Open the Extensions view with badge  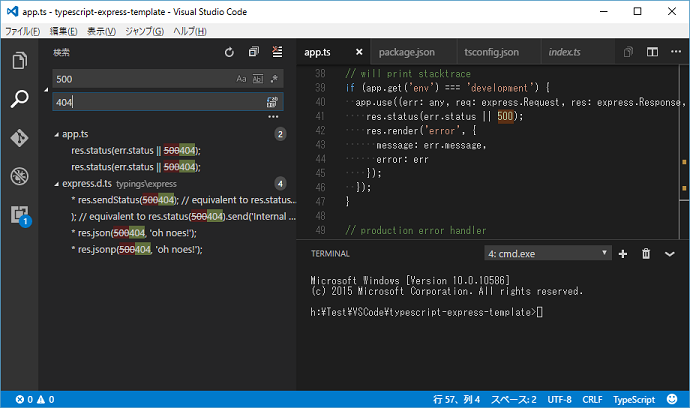tap(20, 216)
